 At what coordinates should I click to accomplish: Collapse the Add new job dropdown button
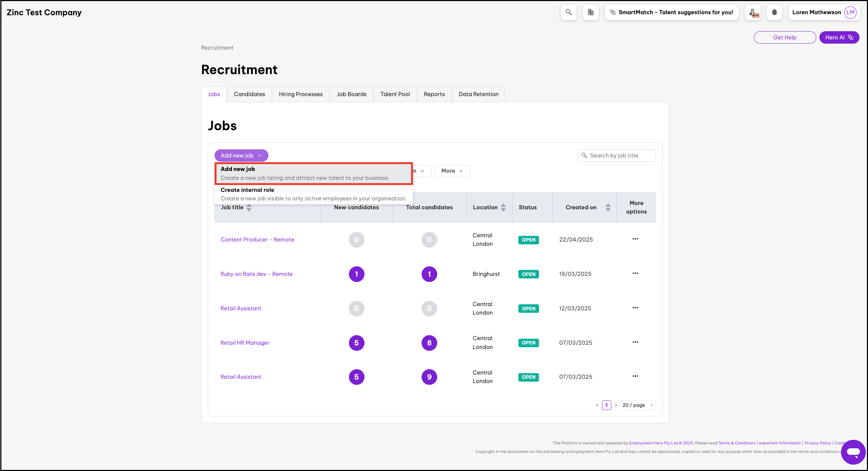pyautogui.click(x=241, y=155)
